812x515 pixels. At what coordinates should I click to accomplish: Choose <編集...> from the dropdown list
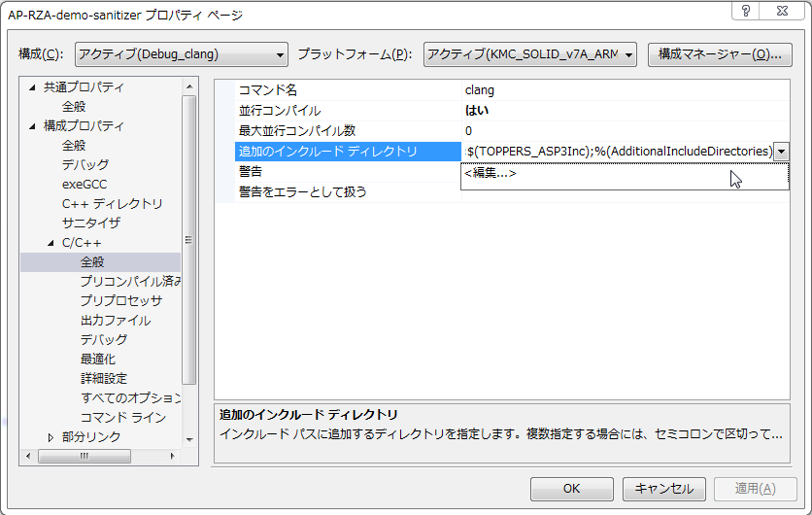pyautogui.click(x=491, y=174)
